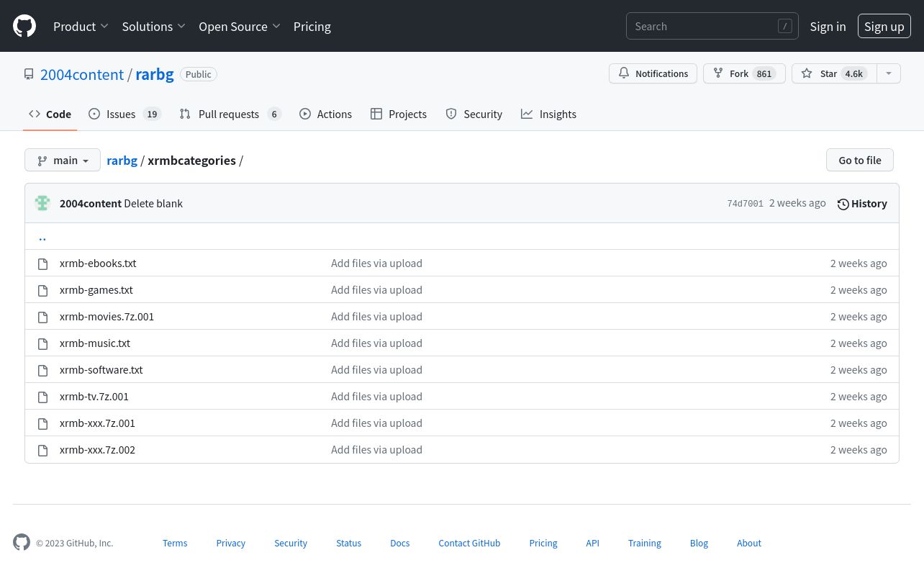Click the footer Contact GitHub link
This screenshot has width=924, height=586.
pos(469,543)
